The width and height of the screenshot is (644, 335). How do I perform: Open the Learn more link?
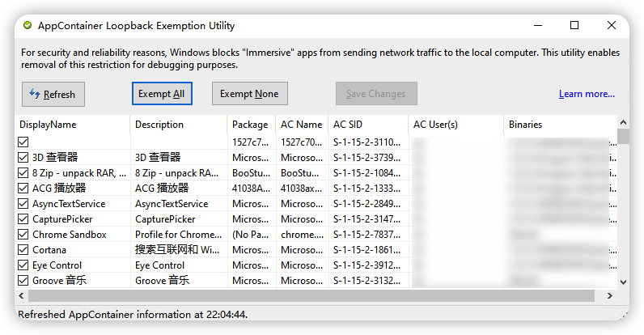pos(587,94)
